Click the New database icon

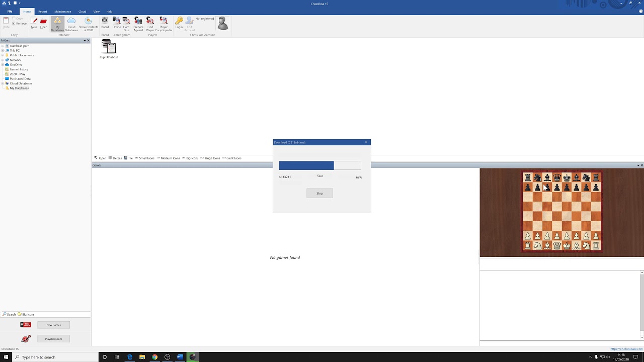click(x=34, y=23)
